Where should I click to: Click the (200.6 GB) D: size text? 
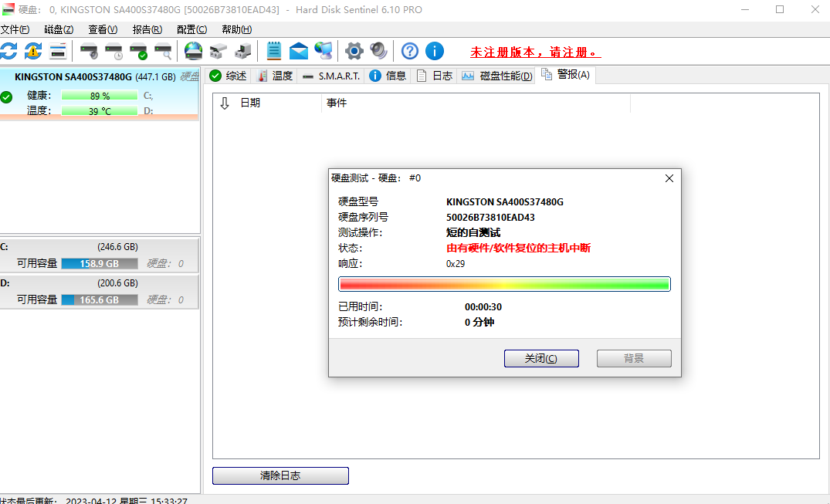coord(117,283)
